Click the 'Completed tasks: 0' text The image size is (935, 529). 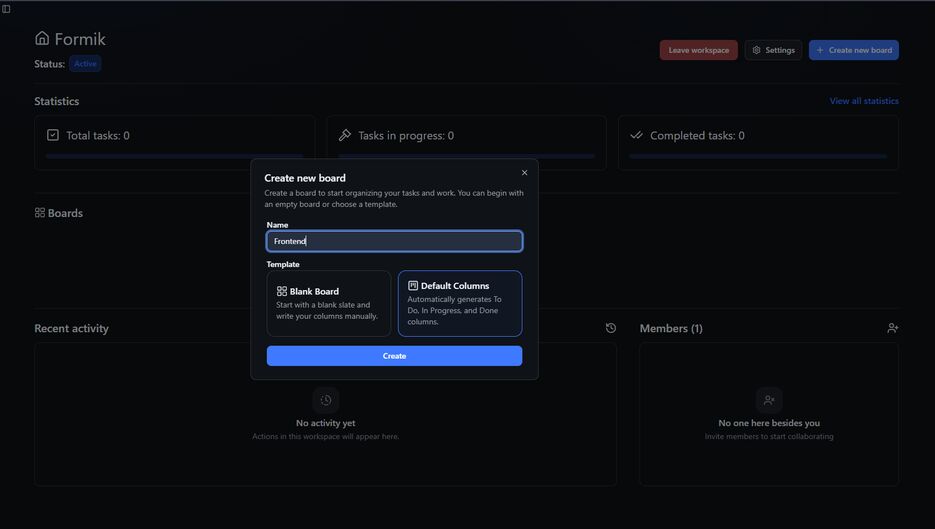(697, 135)
